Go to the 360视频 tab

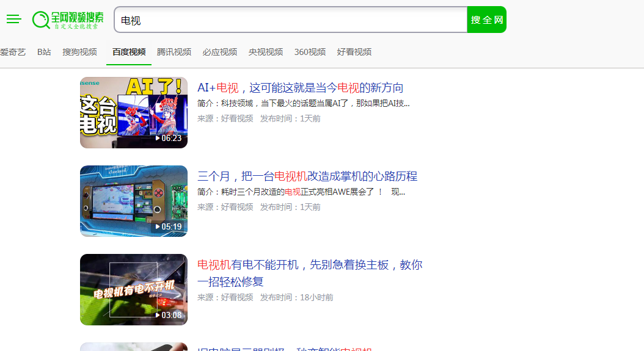[310, 52]
